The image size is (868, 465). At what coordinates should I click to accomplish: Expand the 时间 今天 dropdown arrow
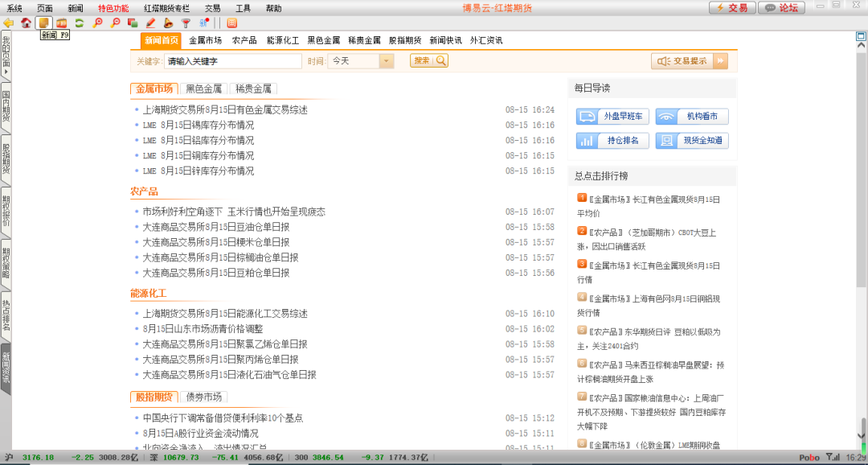pos(387,61)
